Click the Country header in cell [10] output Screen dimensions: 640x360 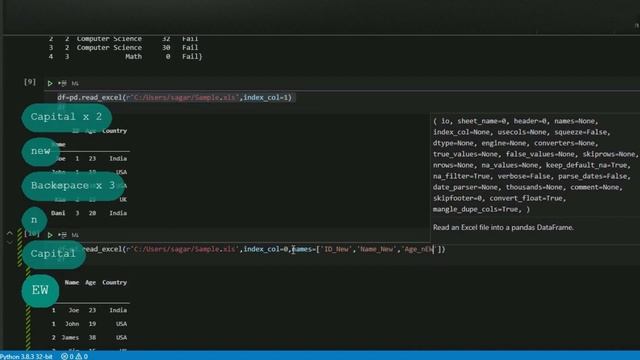tap(115, 282)
